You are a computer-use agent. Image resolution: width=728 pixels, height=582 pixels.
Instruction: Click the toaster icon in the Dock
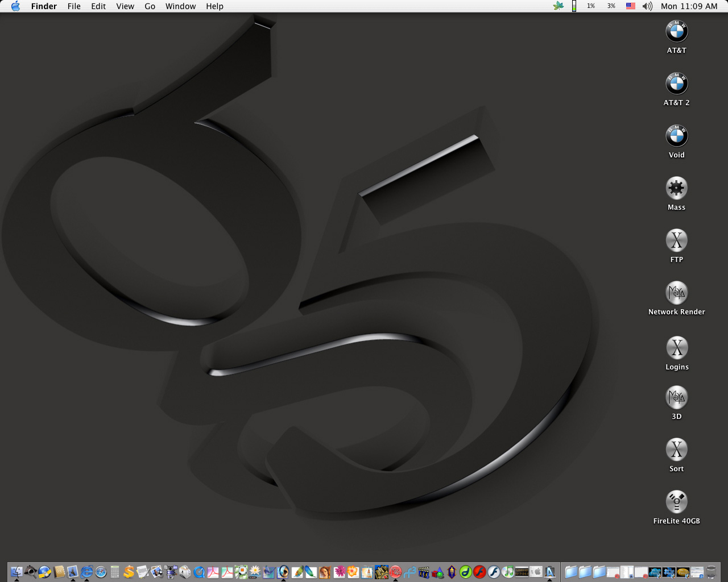(185, 571)
